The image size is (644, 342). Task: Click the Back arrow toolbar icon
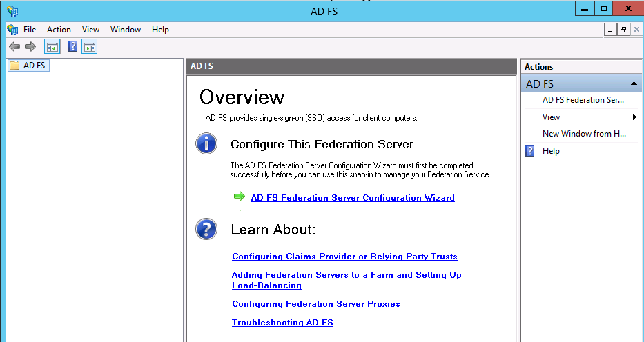(x=14, y=47)
